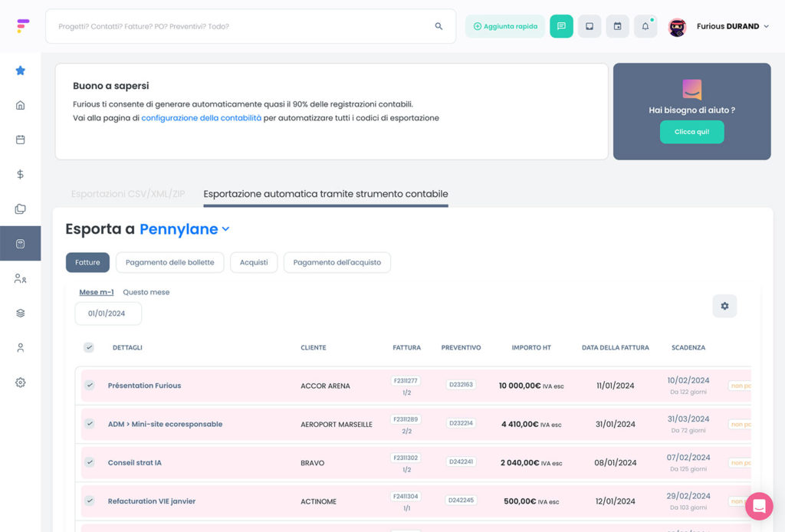Click the user avatar picture
This screenshot has width=785, height=532.
pos(678,27)
